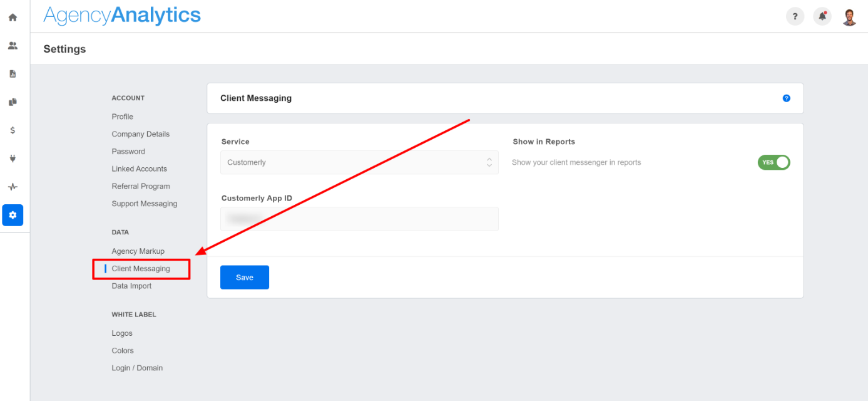Go to Data Import settings
This screenshot has height=401, width=868.
(x=131, y=286)
